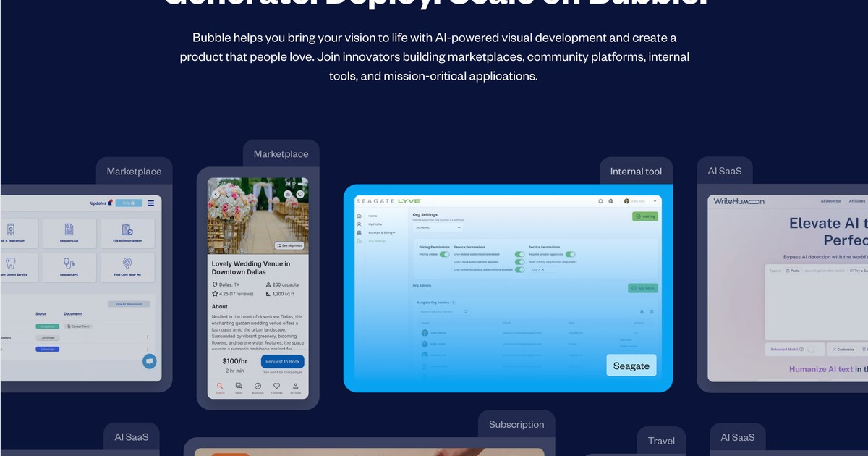This screenshot has height=456, width=868.
Task: Click View All Teleconsults button
Action: (129, 304)
